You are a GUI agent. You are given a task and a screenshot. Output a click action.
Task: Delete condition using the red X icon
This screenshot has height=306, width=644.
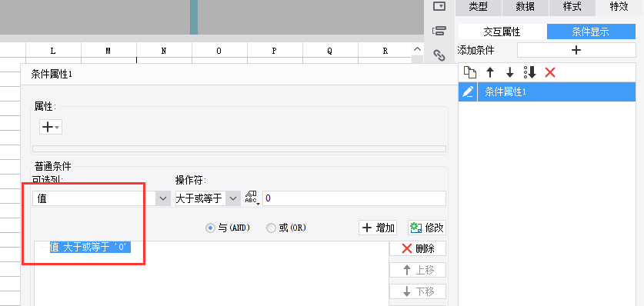[550, 72]
